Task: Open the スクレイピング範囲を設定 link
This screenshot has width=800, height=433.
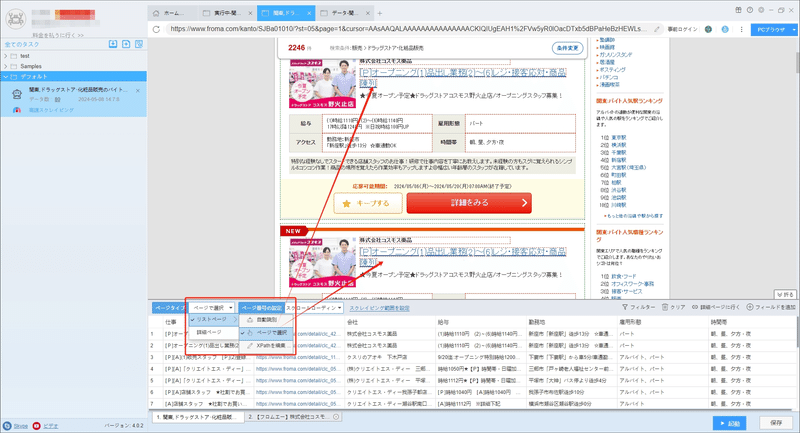Action: point(379,308)
